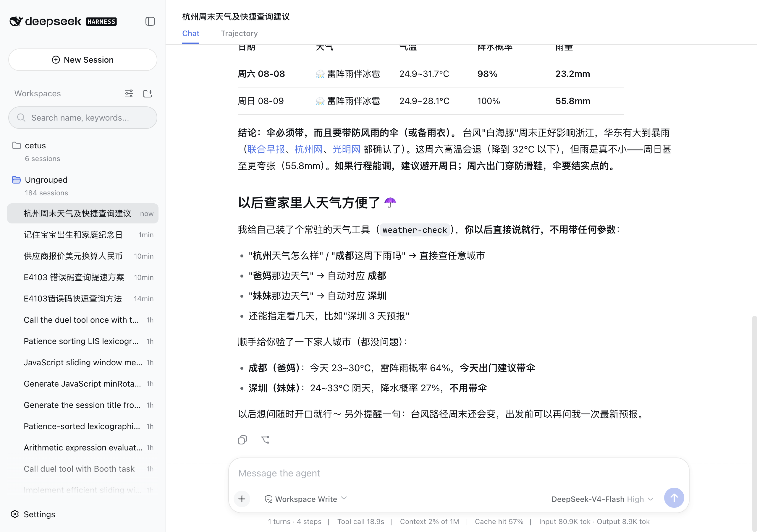Image resolution: width=757 pixels, height=532 pixels.
Task: Open session E4103 错误码查询提速方案
Action: (83, 277)
